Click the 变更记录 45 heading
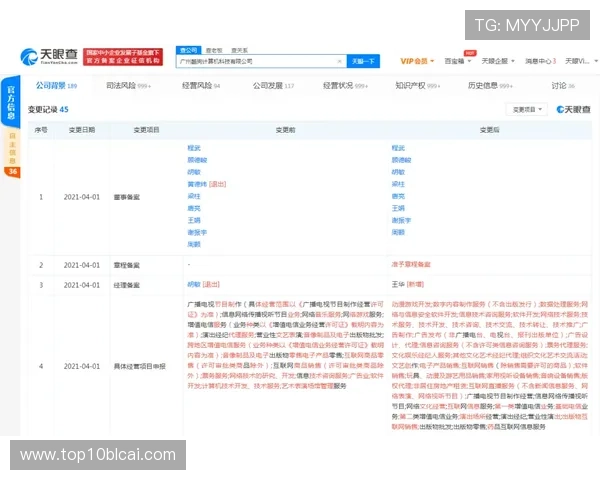 (48, 109)
